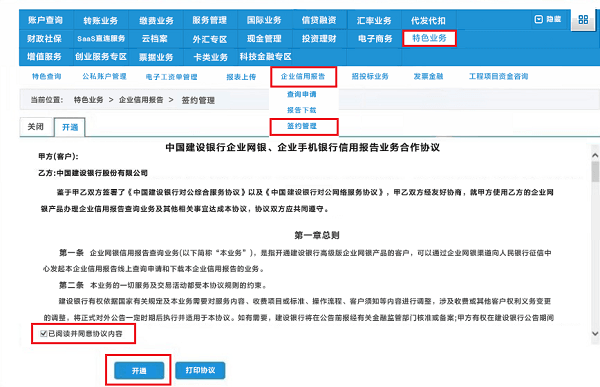Image resolution: width=600 pixels, height=387 pixels.
Task: Open 信贷融资 menu
Action: pos(319,20)
